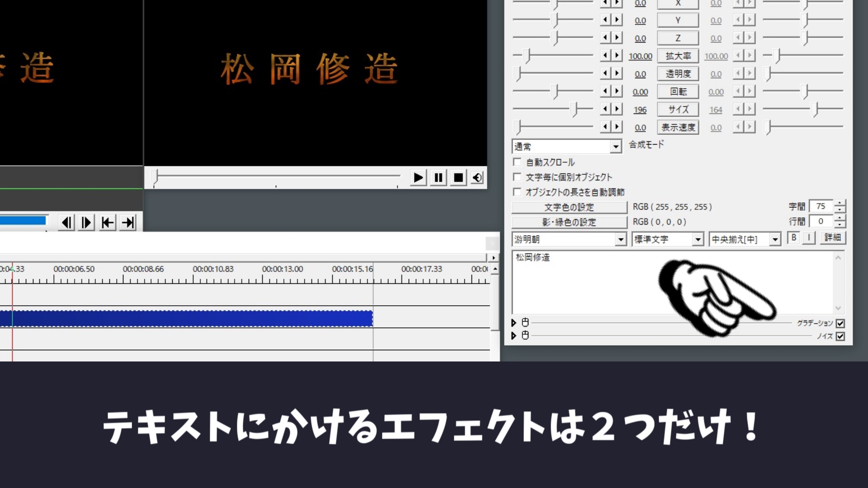Viewport: 868px width, 488px height.
Task: Stop playback with the square button
Action: [458, 178]
